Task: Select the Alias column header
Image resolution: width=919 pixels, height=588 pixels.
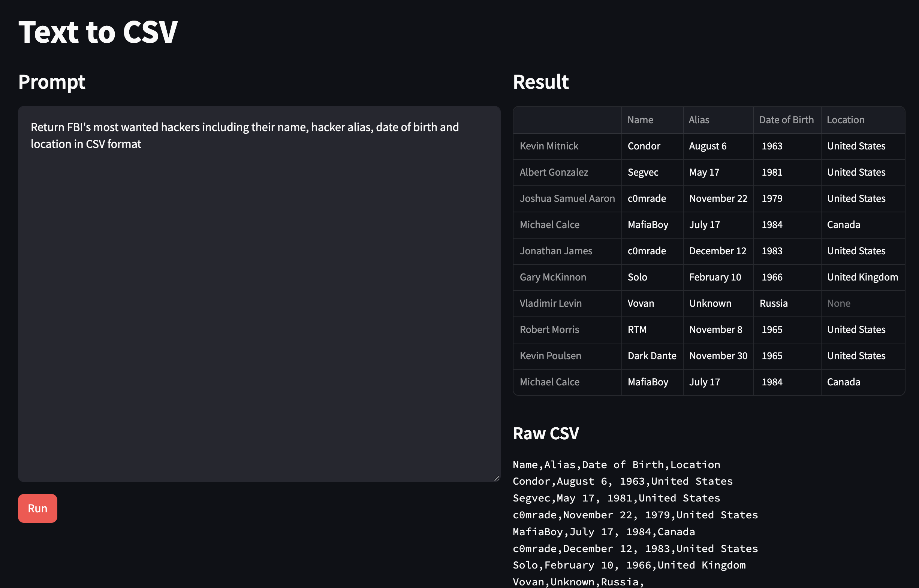Action: coord(699,119)
